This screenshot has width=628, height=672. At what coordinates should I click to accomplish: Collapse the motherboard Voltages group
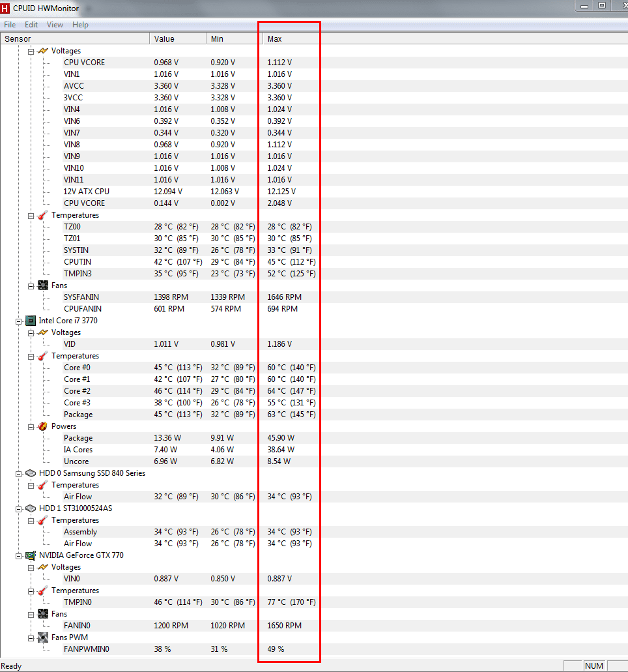[31, 51]
